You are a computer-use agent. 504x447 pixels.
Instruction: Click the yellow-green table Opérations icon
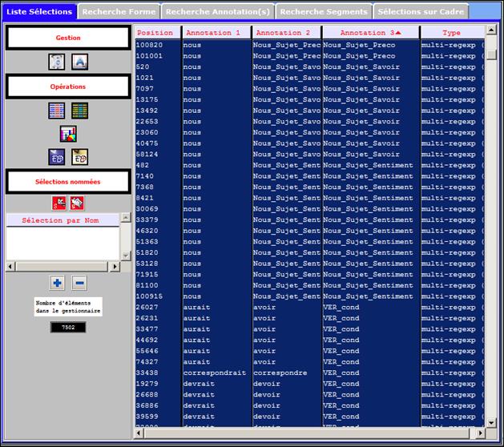coord(79,111)
